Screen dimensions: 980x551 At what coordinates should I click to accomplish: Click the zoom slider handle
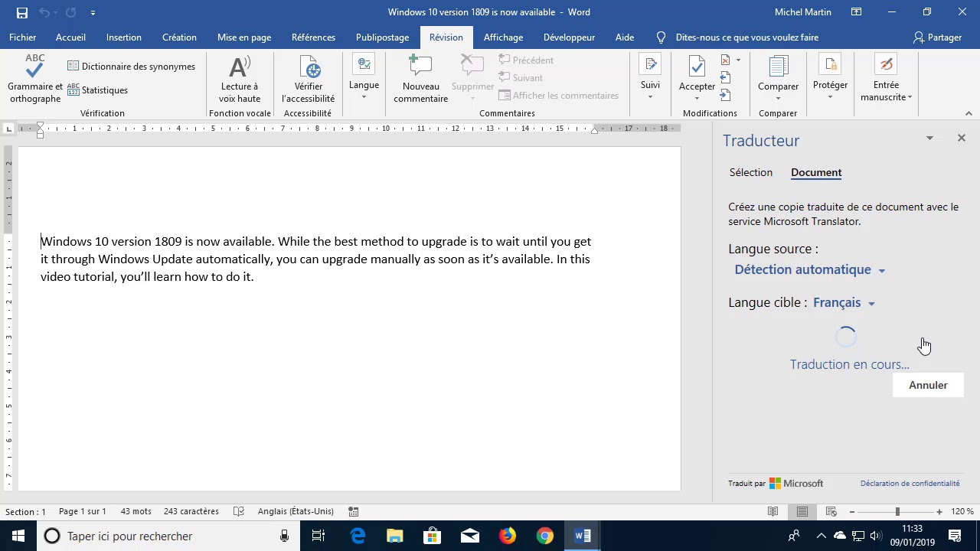tap(897, 511)
